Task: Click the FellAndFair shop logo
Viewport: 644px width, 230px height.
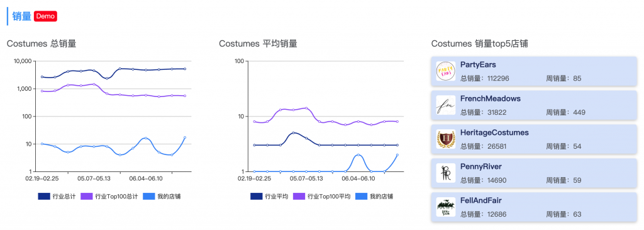Action: [x=446, y=207]
